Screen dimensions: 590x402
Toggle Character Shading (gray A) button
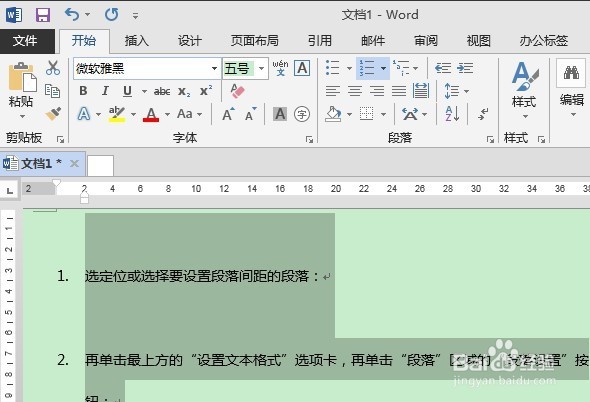point(280,114)
